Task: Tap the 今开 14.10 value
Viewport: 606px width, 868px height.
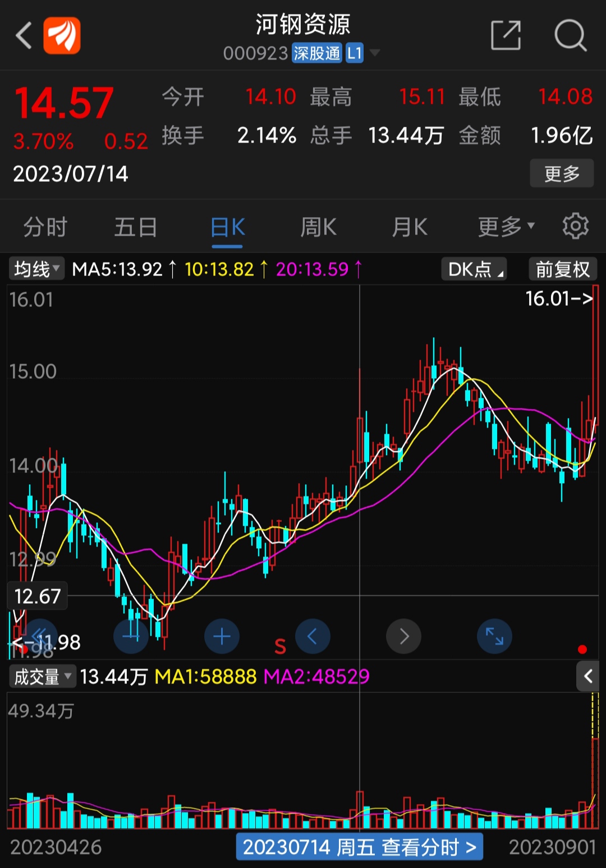Action: (270, 97)
